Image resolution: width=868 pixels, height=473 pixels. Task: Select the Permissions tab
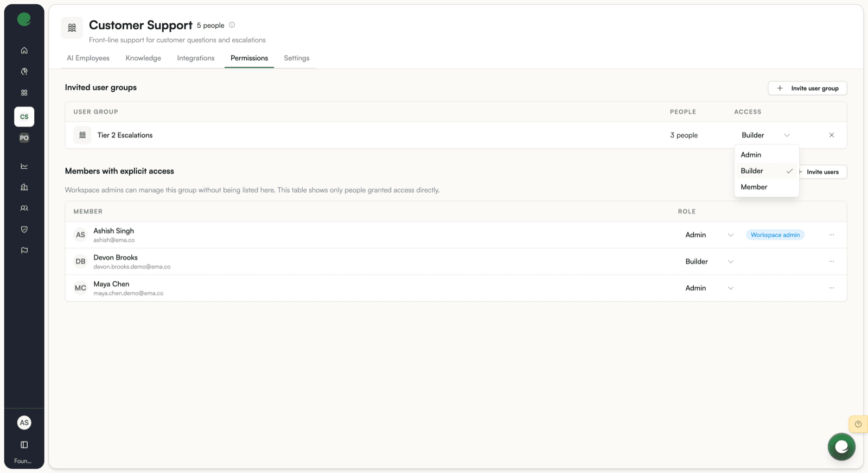click(x=249, y=58)
